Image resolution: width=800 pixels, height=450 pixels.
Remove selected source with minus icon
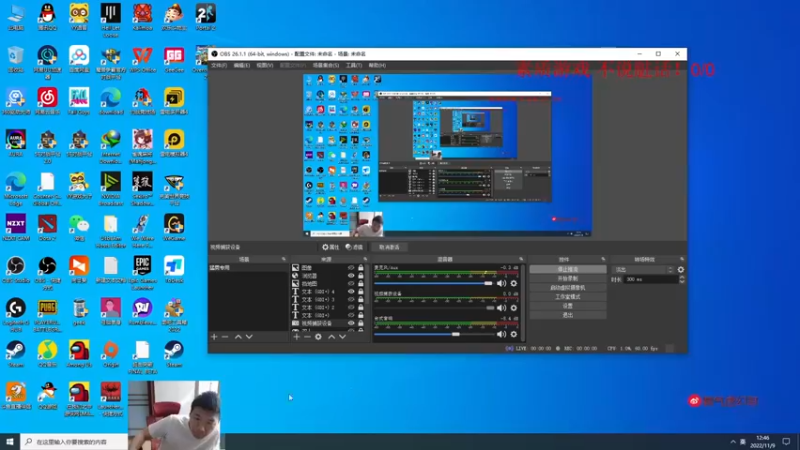pos(307,337)
